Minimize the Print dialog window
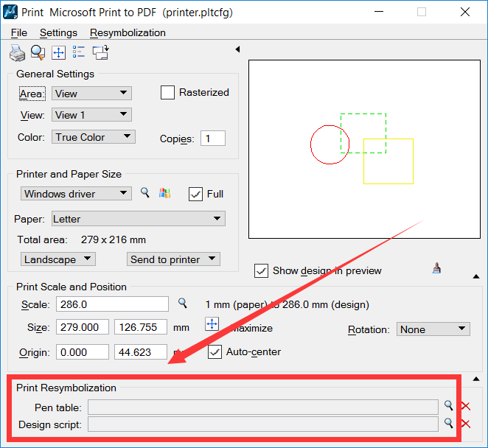 (x=379, y=12)
